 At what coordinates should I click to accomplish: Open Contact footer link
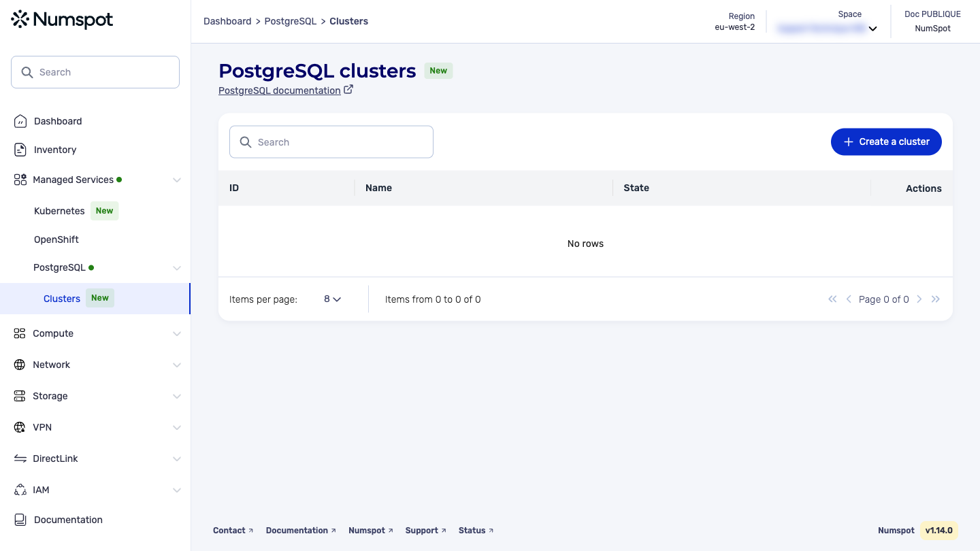(233, 531)
